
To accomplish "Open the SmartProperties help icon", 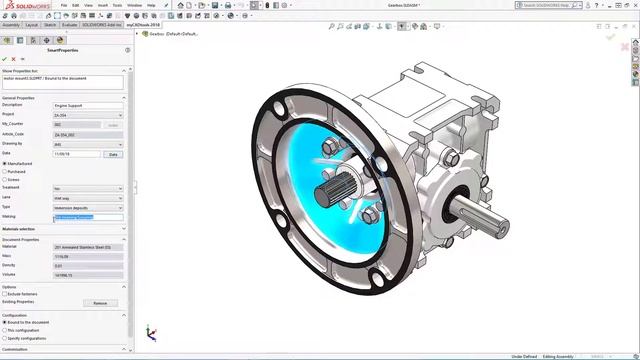I will click(x=127, y=50).
